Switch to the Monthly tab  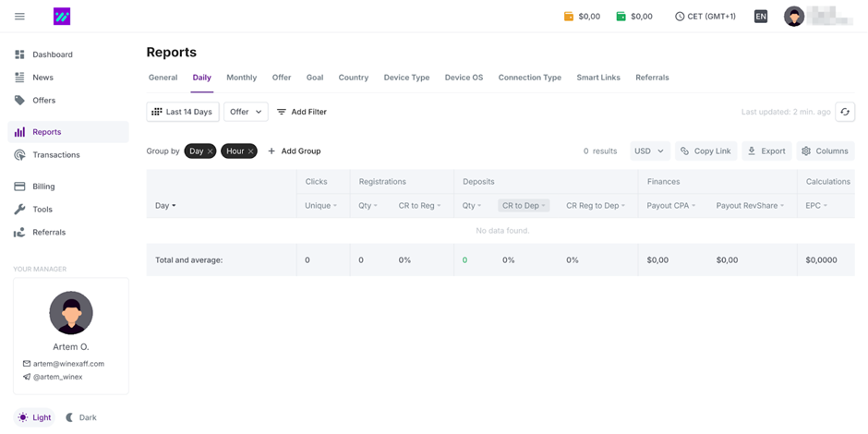pos(242,78)
